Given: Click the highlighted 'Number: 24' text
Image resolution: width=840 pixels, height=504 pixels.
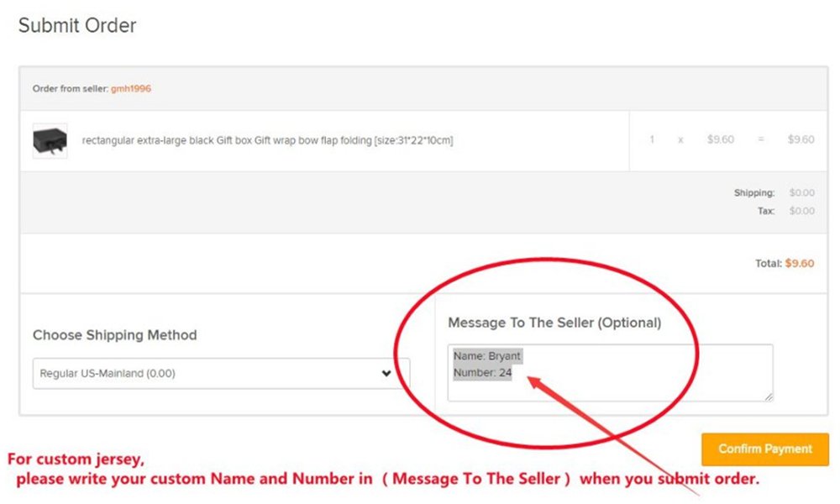Looking at the screenshot, I should coord(483,372).
